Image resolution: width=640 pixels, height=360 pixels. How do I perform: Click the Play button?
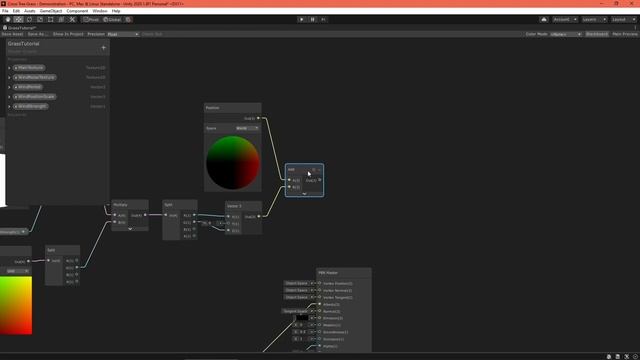tap(302, 20)
